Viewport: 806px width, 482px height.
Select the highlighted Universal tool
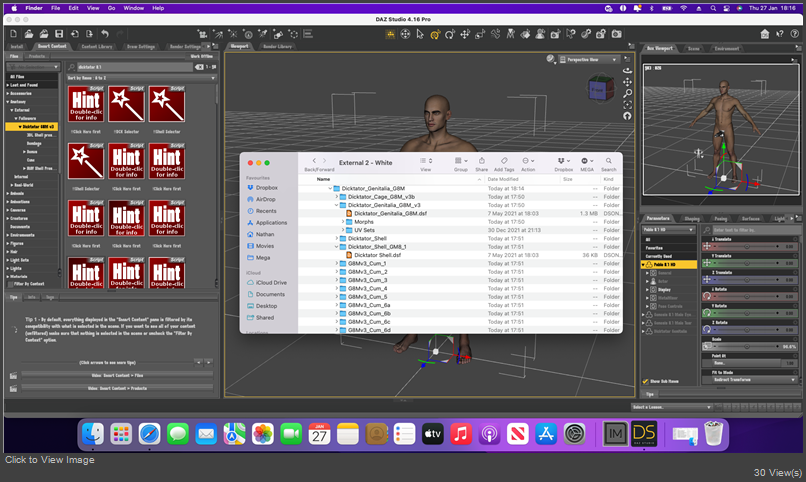point(435,34)
